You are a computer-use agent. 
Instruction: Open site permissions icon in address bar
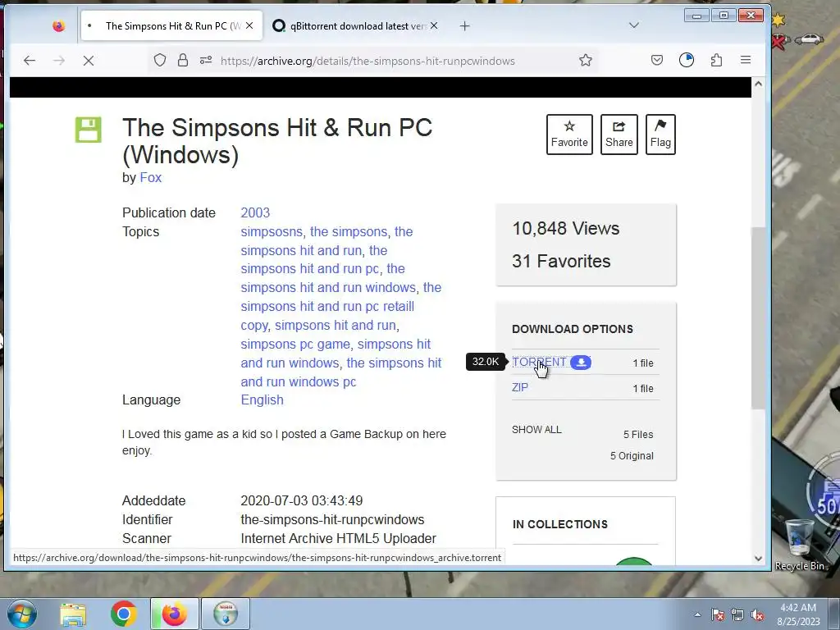click(206, 60)
